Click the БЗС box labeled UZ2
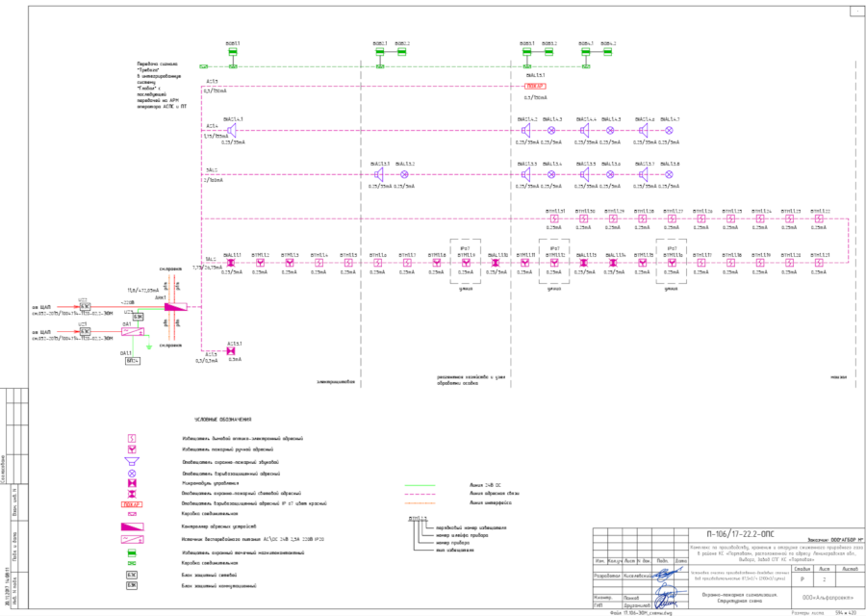 (x=85, y=306)
